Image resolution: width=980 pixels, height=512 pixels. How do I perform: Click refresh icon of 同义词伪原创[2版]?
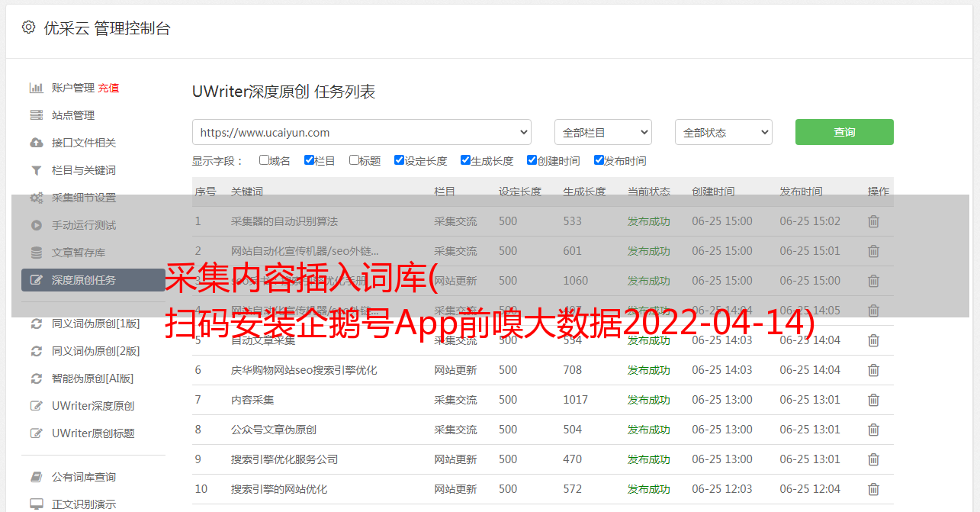tap(36, 351)
